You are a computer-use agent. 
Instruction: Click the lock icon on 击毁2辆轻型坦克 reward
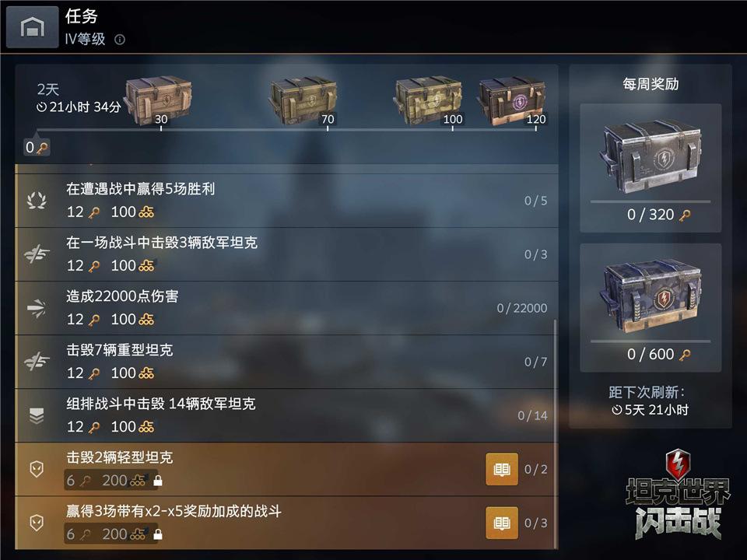coord(158,481)
